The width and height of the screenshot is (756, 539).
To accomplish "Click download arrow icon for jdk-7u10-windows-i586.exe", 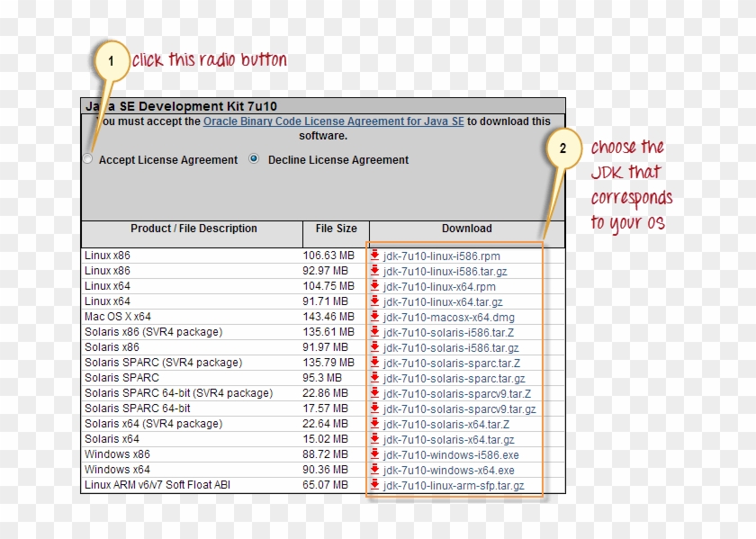I will 374,454.
